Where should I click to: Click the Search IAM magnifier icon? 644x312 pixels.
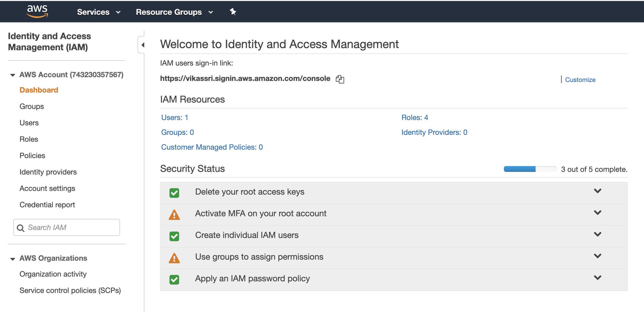(x=20, y=228)
